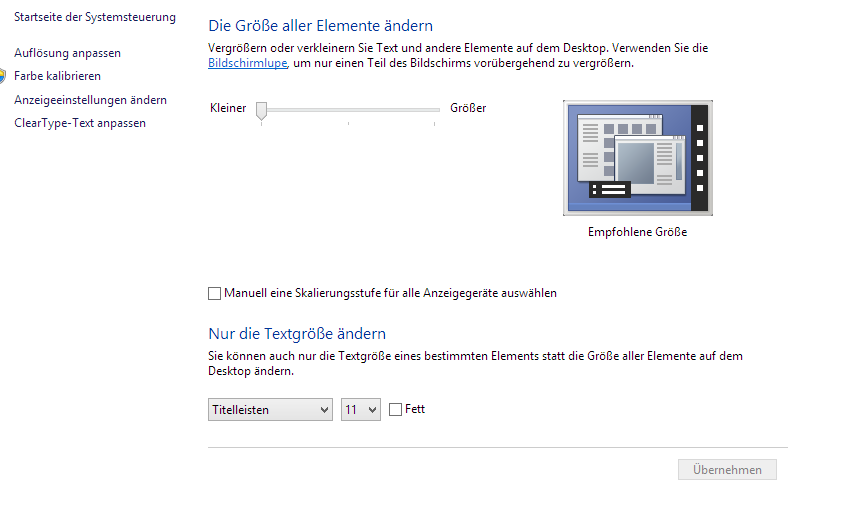Open the font size 11 dropdown

coord(361,410)
